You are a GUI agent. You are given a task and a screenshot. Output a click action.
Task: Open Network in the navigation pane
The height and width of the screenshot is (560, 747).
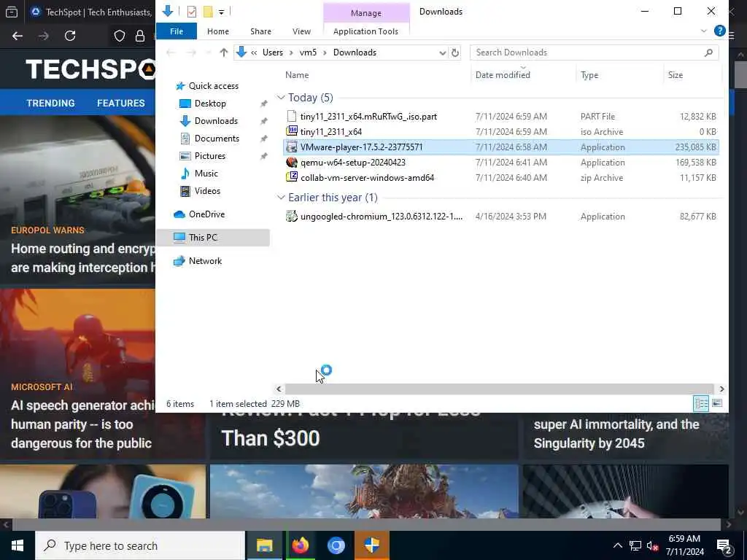click(205, 261)
